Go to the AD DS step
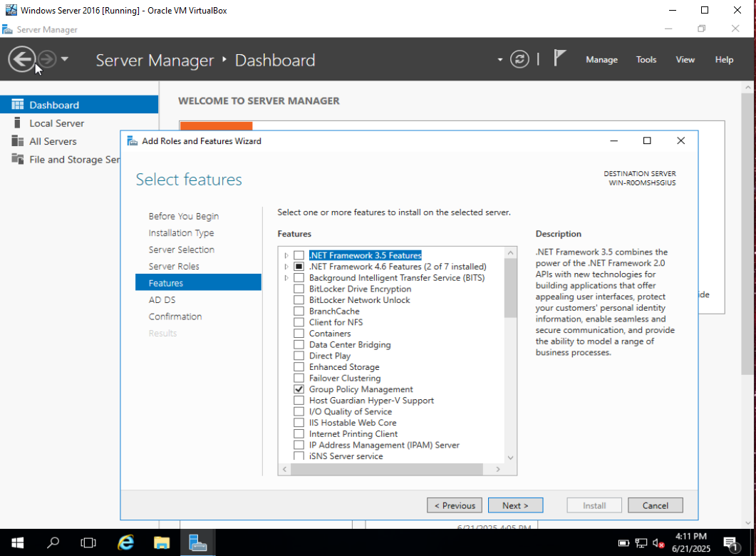Image resolution: width=756 pixels, height=556 pixels. 162,299
